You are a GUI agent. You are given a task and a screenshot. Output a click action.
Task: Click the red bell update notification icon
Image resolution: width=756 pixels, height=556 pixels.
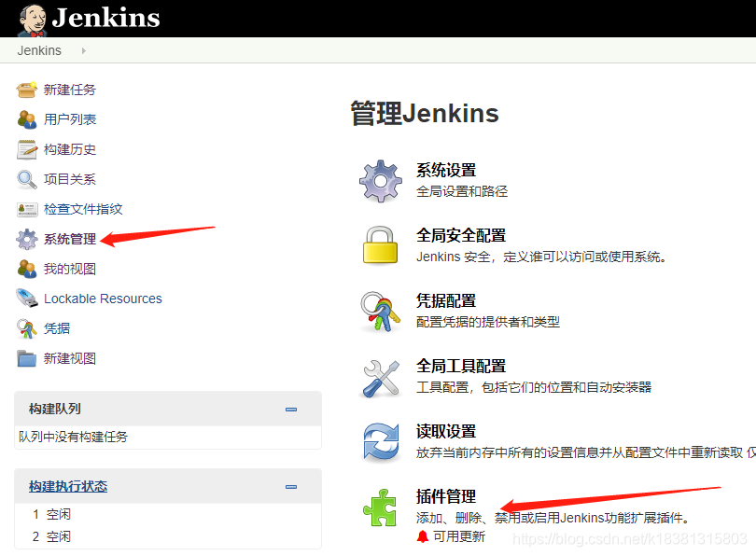(423, 536)
